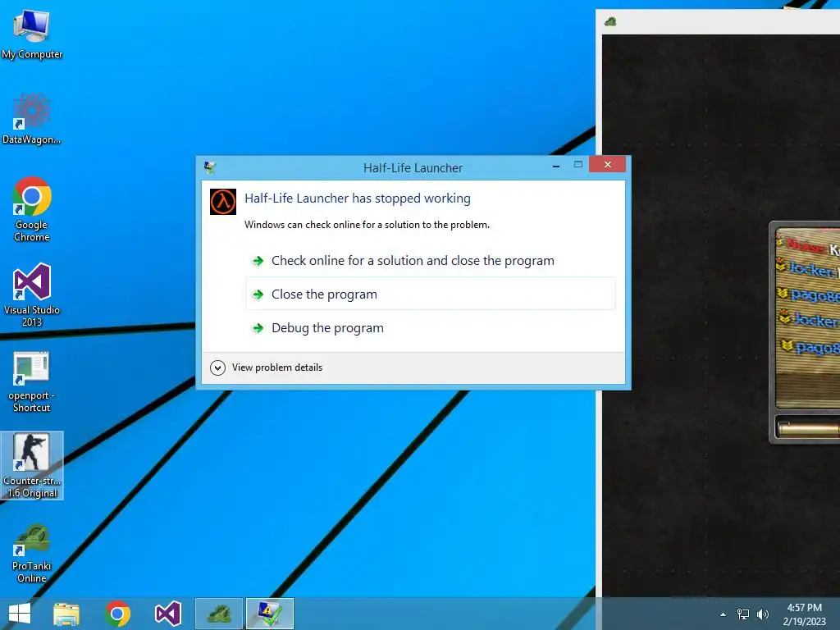
Task: Click the Half-Life lambda icon in dialog
Action: [x=223, y=202]
